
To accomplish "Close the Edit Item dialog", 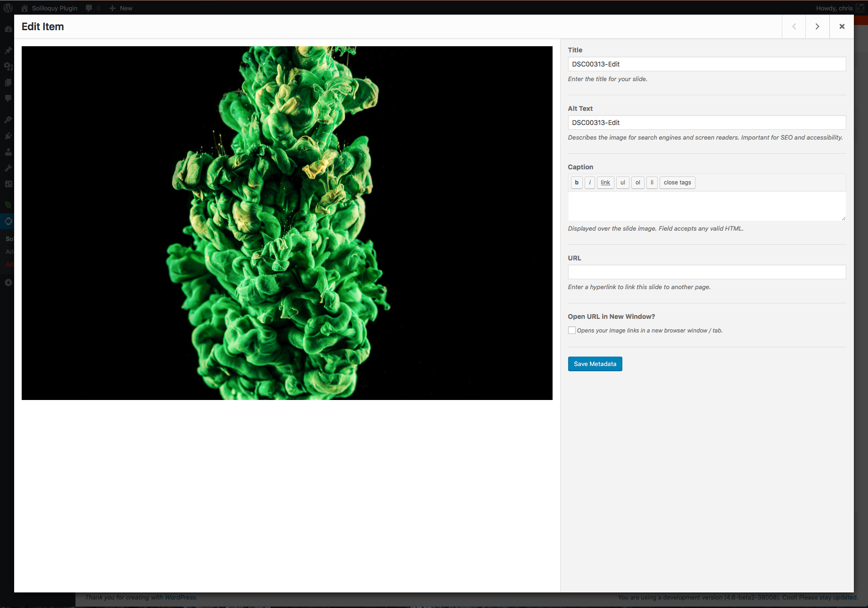I will click(842, 26).
